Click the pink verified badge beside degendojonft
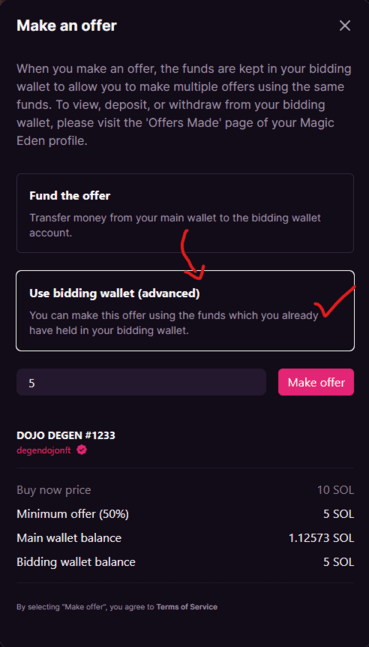This screenshot has height=647, width=369. pos(82,450)
